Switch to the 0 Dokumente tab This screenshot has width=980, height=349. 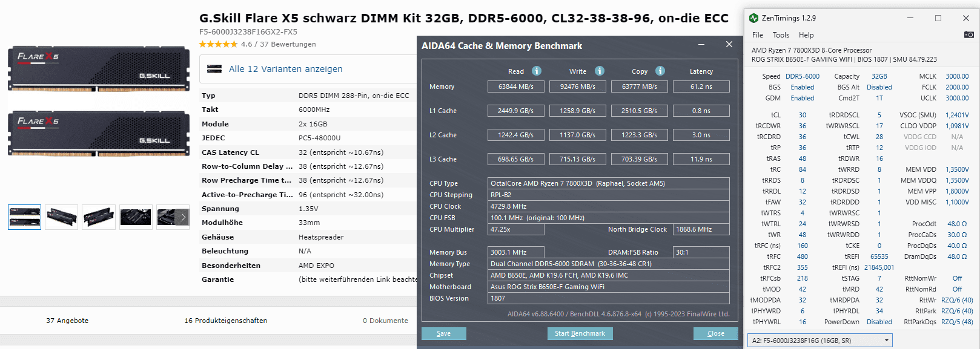pyautogui.click(x=385, y=321)
